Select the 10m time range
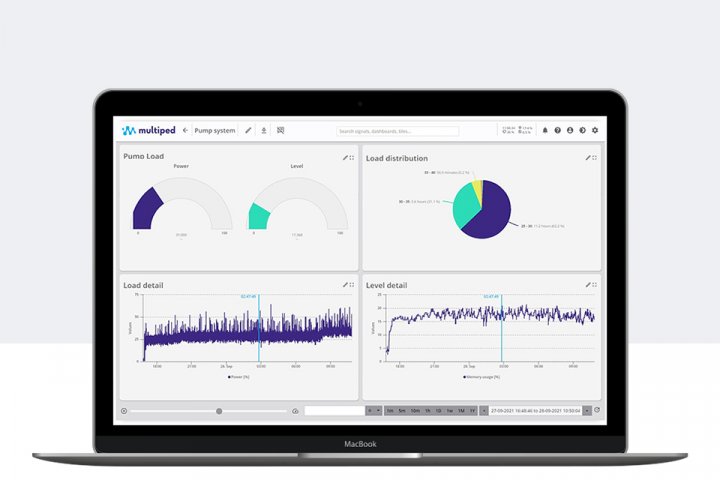 [x=415, y=411]
